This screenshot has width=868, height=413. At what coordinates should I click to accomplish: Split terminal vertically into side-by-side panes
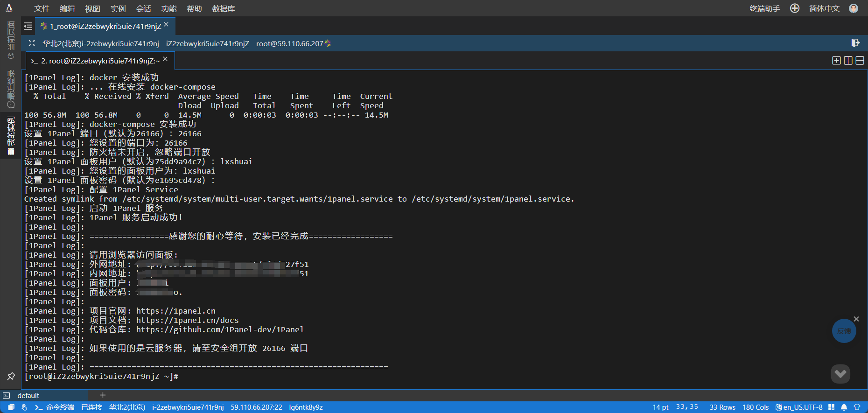[x=848, y=61]
